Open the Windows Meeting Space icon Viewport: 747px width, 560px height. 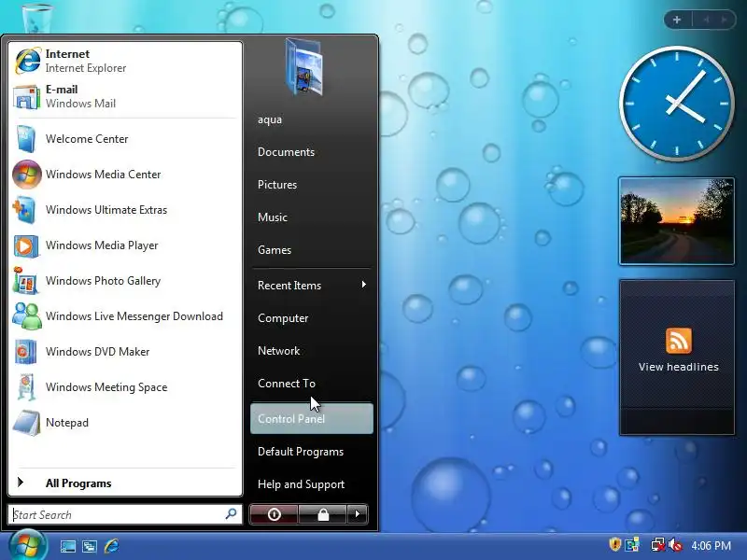coord(27,387)
